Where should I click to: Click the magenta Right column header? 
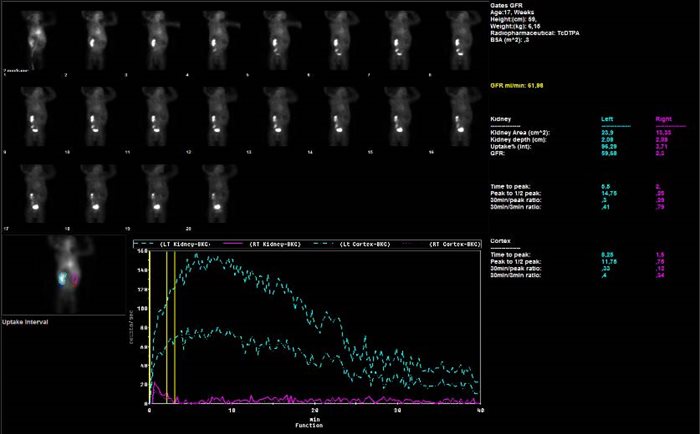663,119
